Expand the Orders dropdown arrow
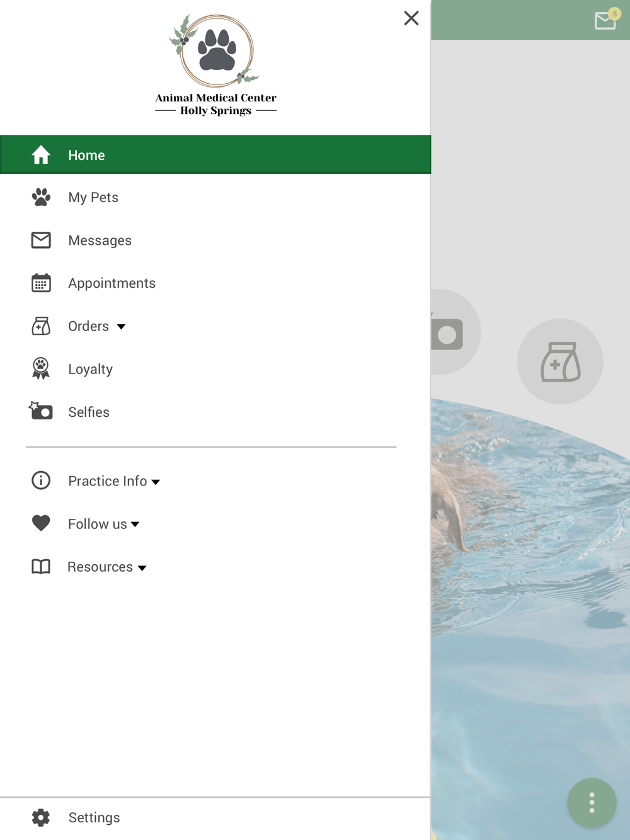Image resolution: width=630 pixels, height=840 pixels. coord(121,327)
